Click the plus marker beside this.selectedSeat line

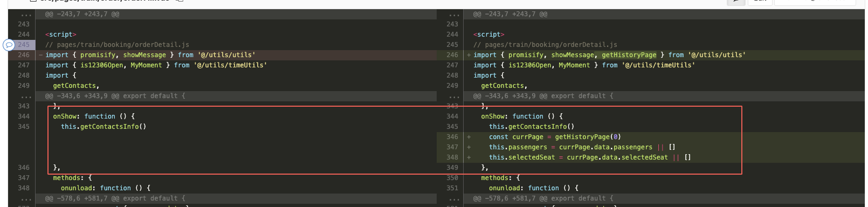pyautogui.click(x=469, y=157)
